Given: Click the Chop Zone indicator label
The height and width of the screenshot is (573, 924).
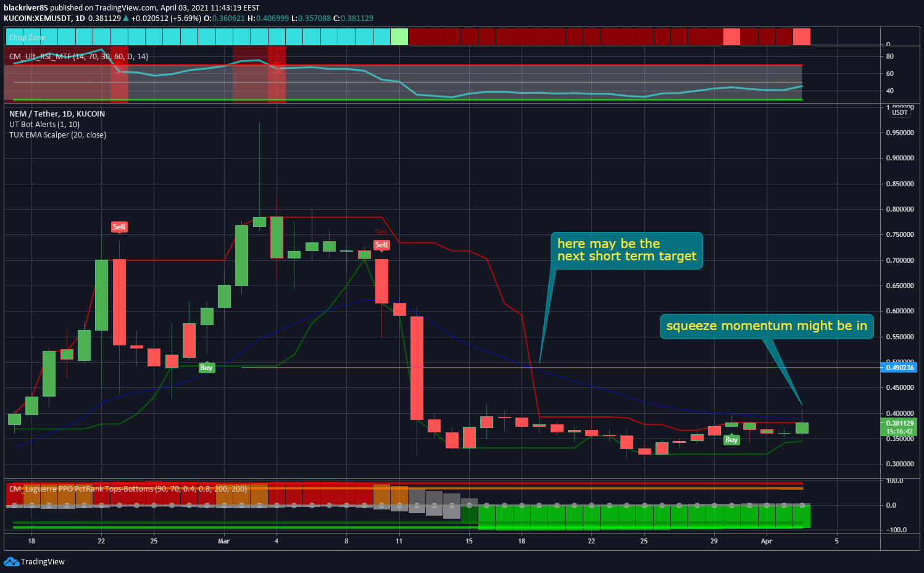Looking at the screenshot, I should pos(27,38).
